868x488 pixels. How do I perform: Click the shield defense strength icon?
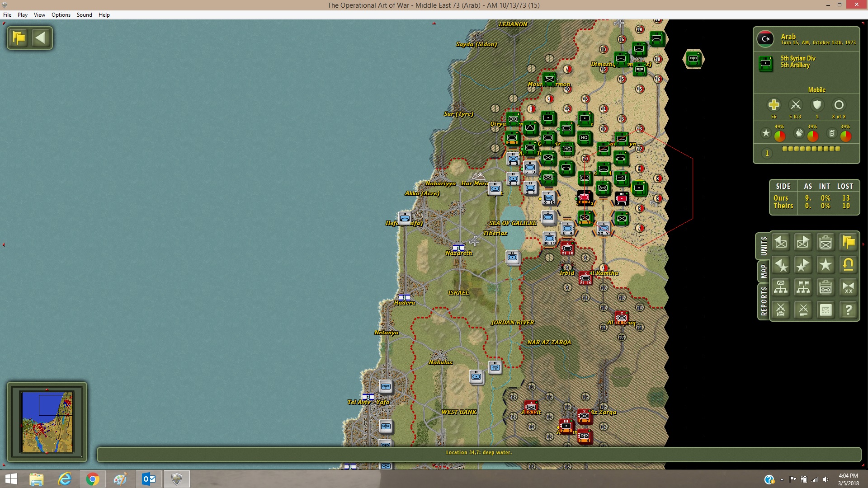pyautogui.click(x=817, y=105)
